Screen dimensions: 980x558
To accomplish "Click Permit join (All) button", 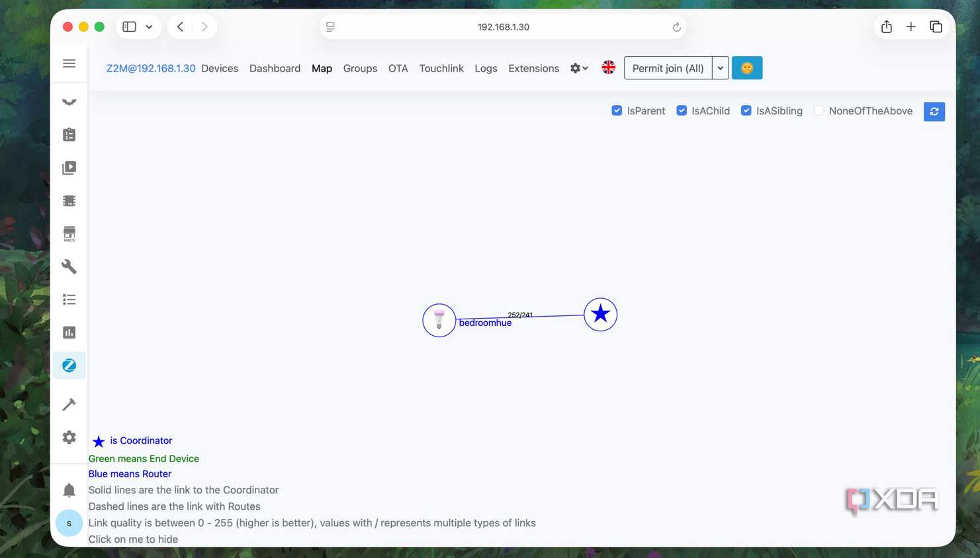I will click(668, 68).
